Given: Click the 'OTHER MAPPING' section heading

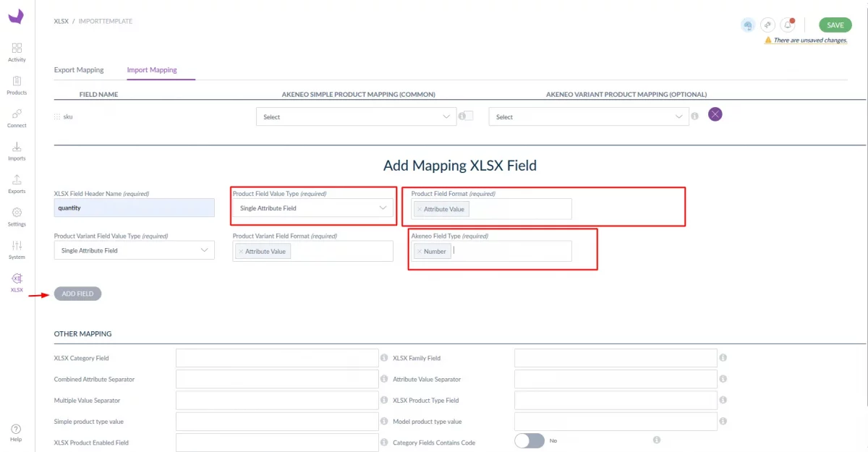Looking at the screenshot, I should [83, 334].
